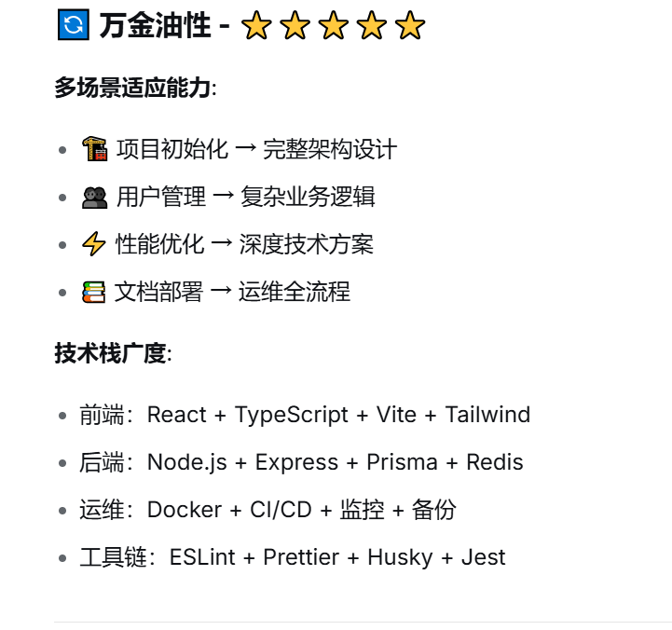Click the 运维全流程 text
This screenshot has width=672, height=630.
295,293
